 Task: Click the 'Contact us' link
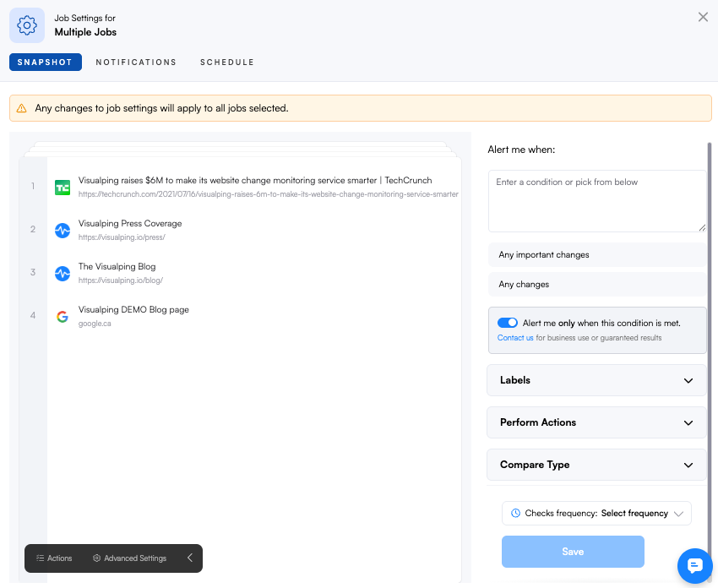tap(515, 338)
